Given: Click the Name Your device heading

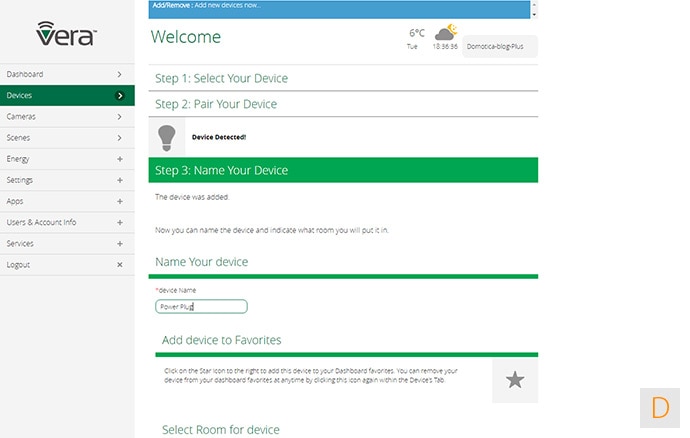Looking at the screenshot, I should [202, 262].
